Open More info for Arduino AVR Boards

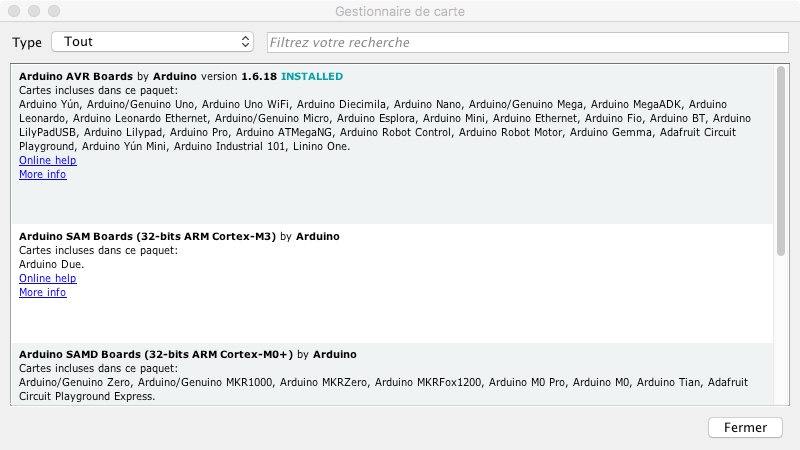(42, 174)
